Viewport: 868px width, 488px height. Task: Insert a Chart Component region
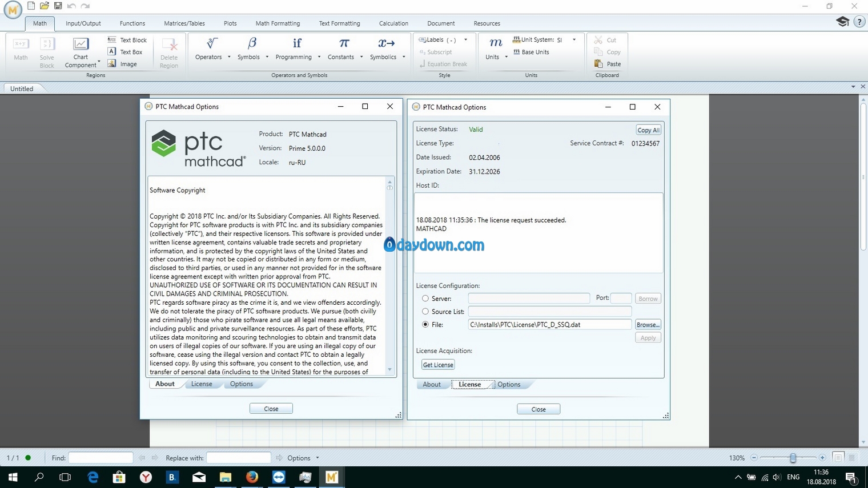point(81,53)
